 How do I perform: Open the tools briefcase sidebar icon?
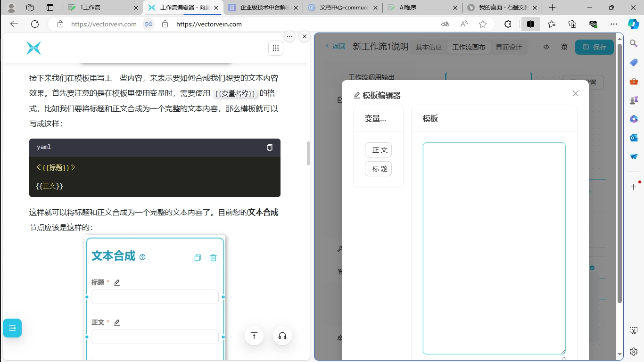(634, 81)
